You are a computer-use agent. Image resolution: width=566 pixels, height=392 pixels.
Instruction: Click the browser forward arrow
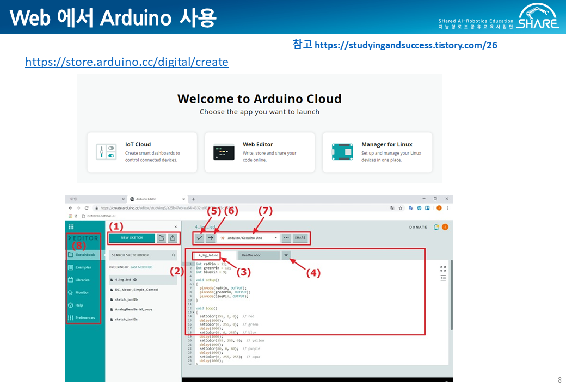coord(78,208)
